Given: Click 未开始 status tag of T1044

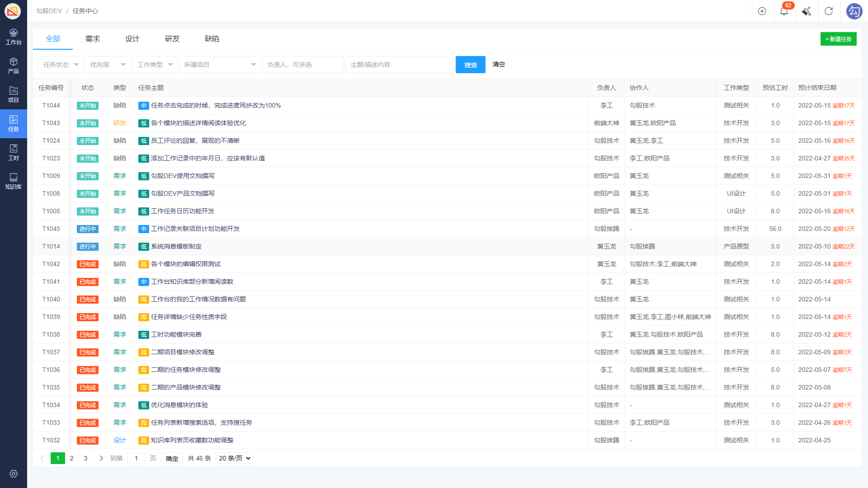Looking at the screenshot, I should pyautogui.click(x=88, y=106).
